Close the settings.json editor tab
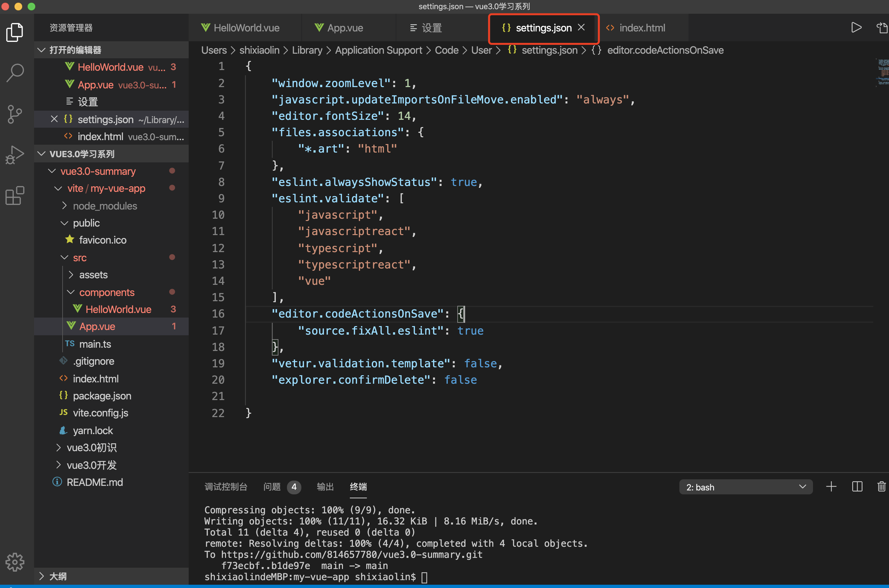The height and width of the screenshot is (588, 889). tap(581, 28)
